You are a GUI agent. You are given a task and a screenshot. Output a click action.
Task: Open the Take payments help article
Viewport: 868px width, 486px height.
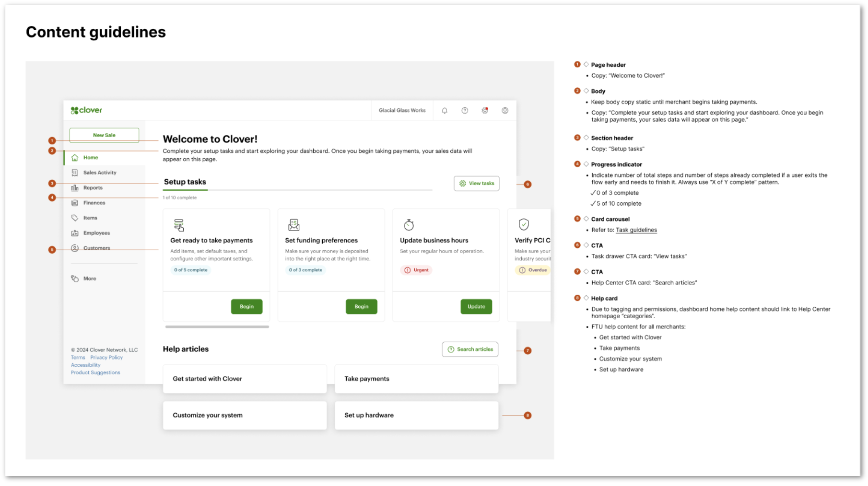416,379
